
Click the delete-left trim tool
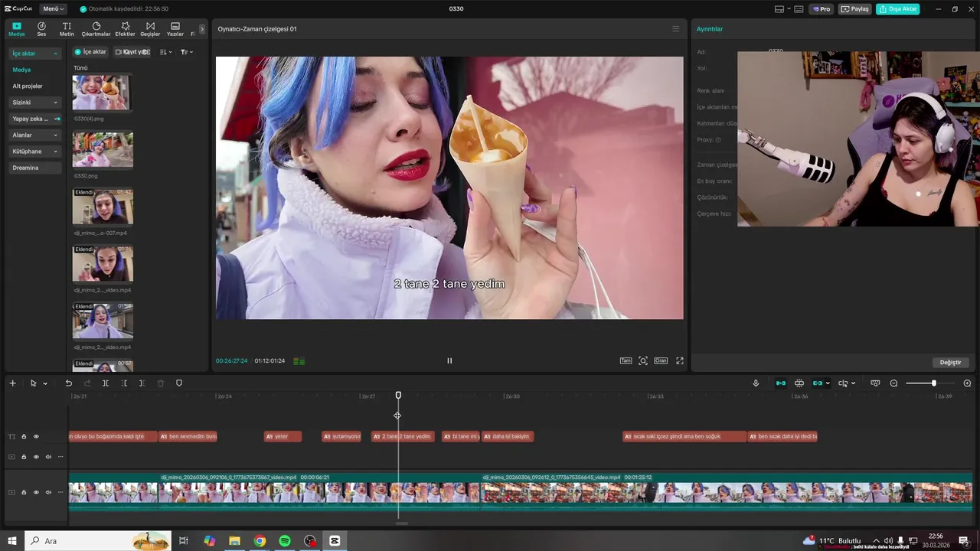124,383
